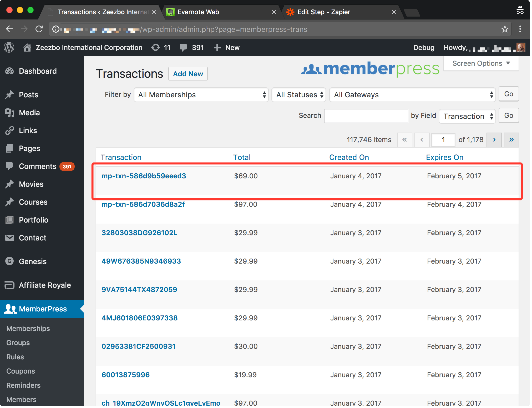Screen dimensions: 532x408
Task: Open the by Field Transaction dropdown
Action: pyautogui.click(x=467, y=116)
